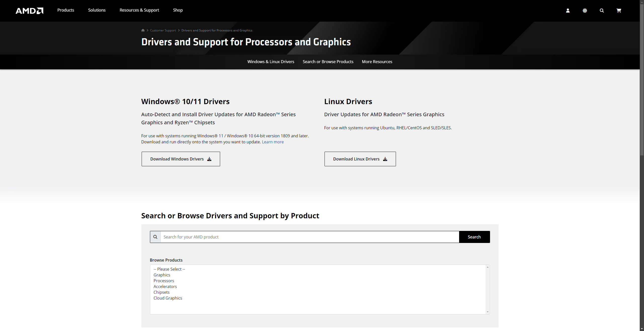
Task: Click the AMD logo
Action: coord(29,11)
